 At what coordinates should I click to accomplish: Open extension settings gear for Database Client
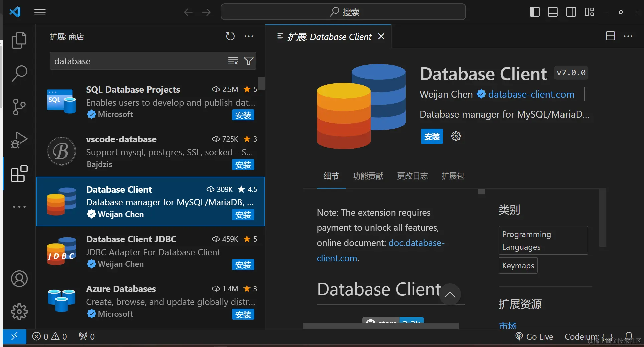456,136
